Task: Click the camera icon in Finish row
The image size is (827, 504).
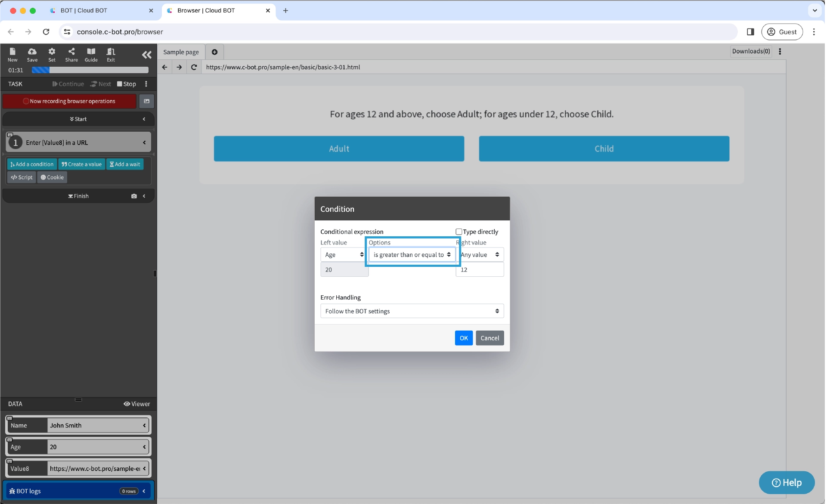Action: [134, 196]
